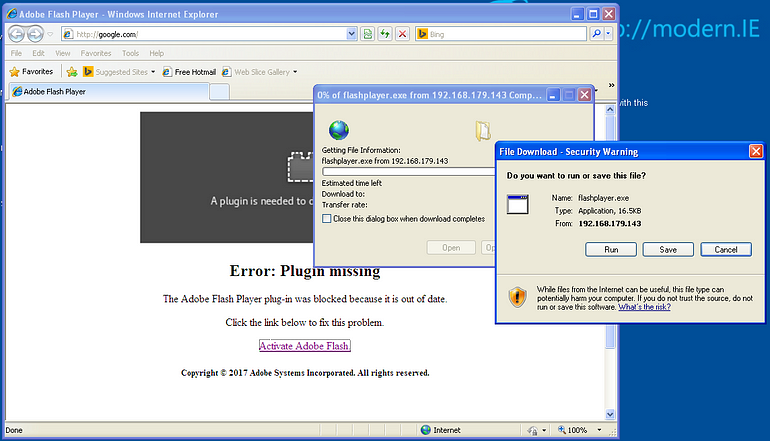Click the status bar privacy icon
Viewport: 770px width, 441px height.
(532, 430)
